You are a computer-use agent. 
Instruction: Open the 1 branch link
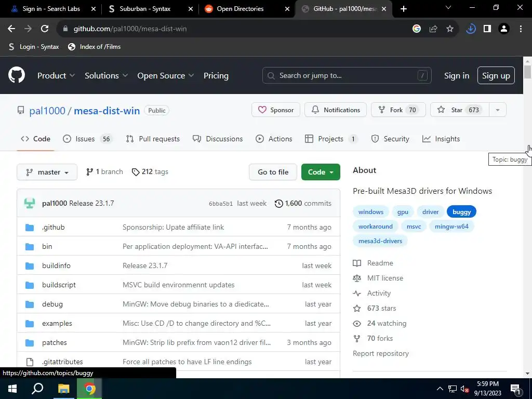(x=104, y=172)
